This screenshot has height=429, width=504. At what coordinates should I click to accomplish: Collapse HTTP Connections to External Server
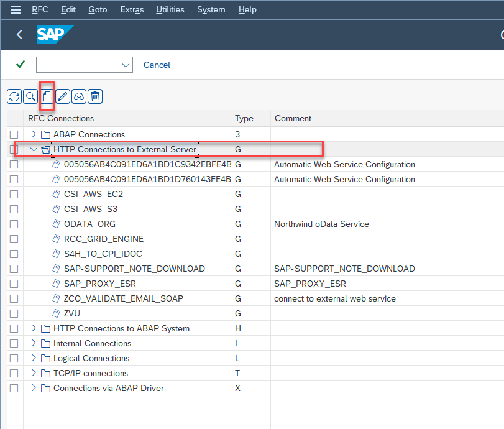[x=34, y=149]
